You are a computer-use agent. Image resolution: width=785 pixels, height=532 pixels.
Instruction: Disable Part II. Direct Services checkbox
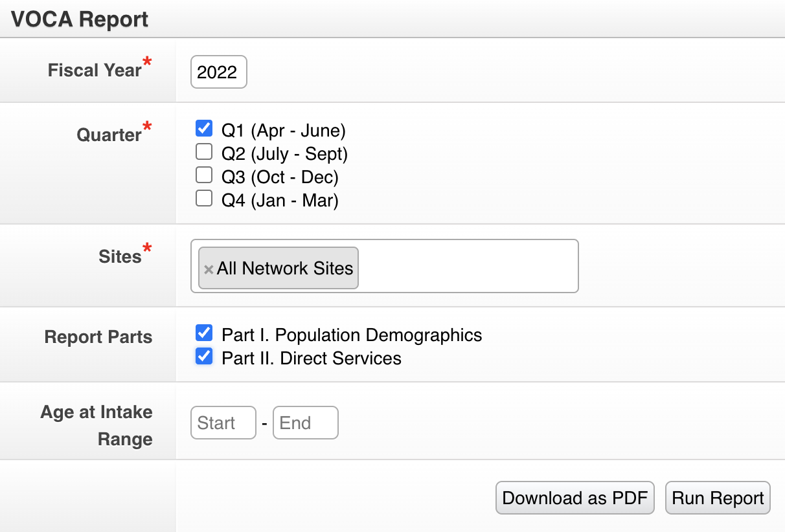(204, 357)
